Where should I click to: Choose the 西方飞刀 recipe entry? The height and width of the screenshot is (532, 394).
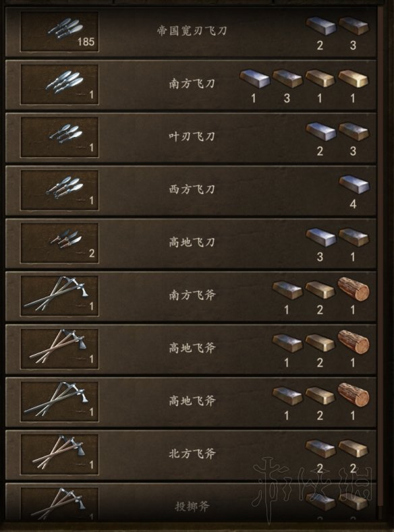(191, 190)
